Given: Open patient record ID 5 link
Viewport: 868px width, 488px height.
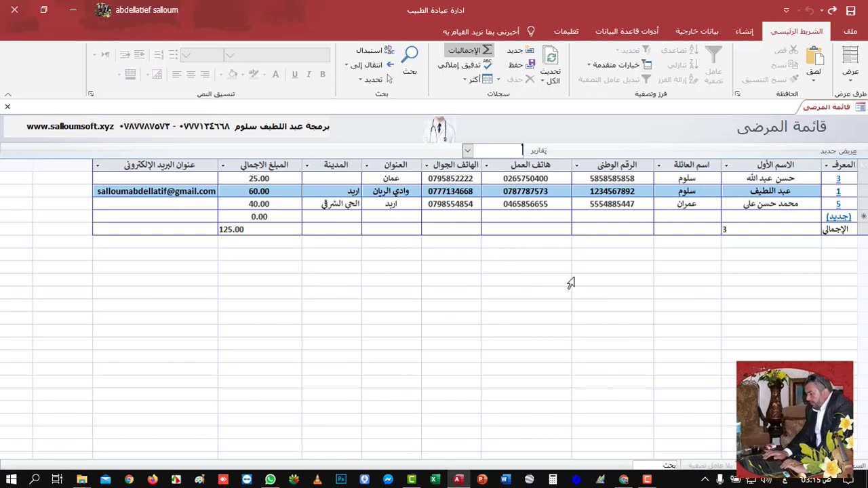Looking at the screenshot, I should point(838,204).
